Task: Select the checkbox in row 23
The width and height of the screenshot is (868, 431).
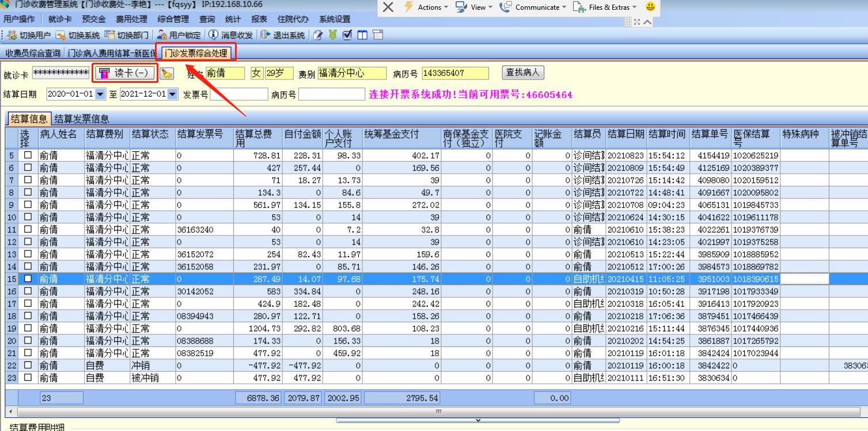Action: pyautogui.click(x=28, y=378)
